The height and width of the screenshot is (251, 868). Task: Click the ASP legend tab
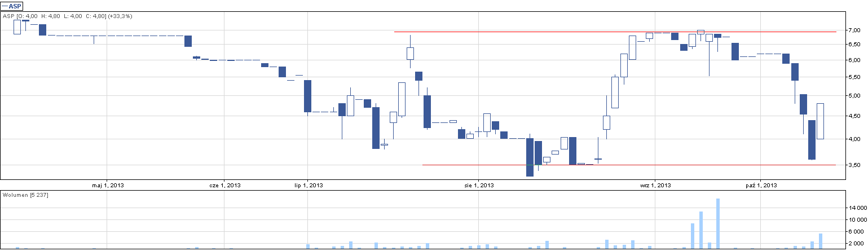pos(12,6)
